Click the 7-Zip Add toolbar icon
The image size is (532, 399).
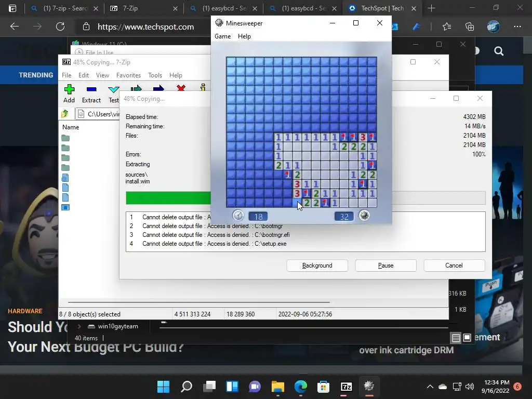tap(69, 89)
